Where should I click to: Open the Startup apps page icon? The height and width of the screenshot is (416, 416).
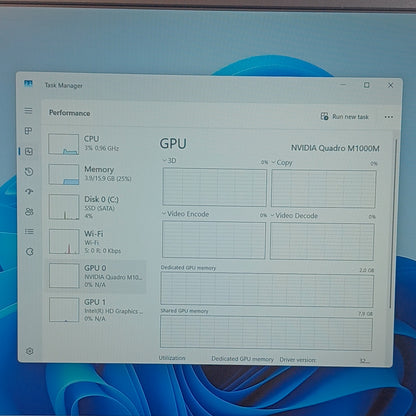click(x=29, y=191)
